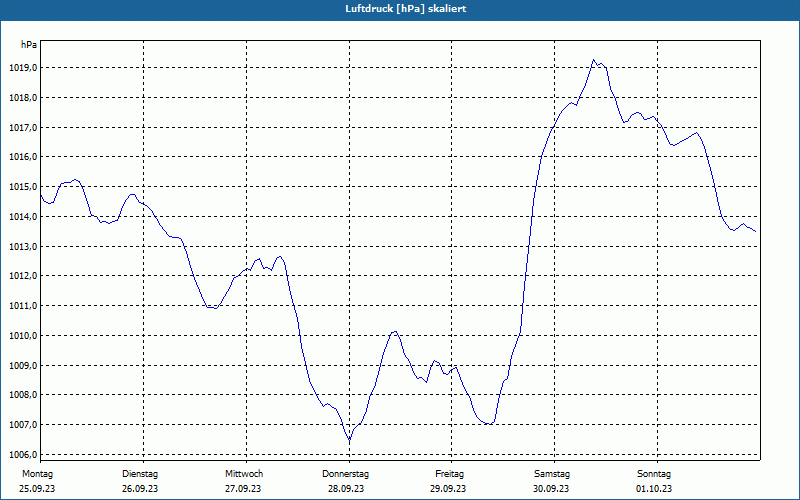Select the 1010,0 axis value
Viewport: 800px width, 500px height.
pyautogui.click(x=23, y=335)
